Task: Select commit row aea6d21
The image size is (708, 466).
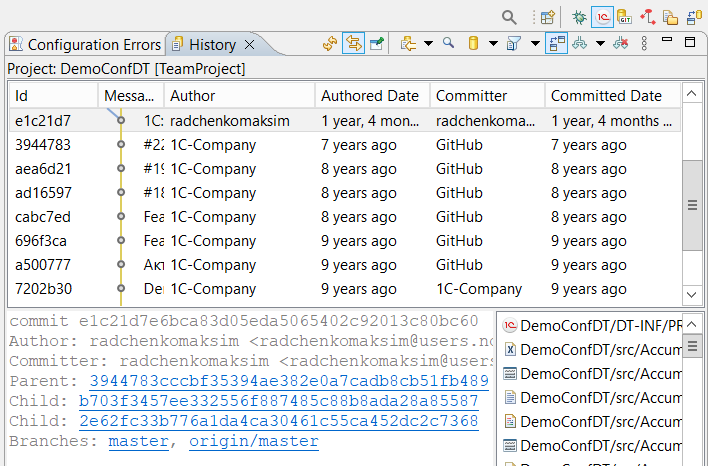Action: 43,169
